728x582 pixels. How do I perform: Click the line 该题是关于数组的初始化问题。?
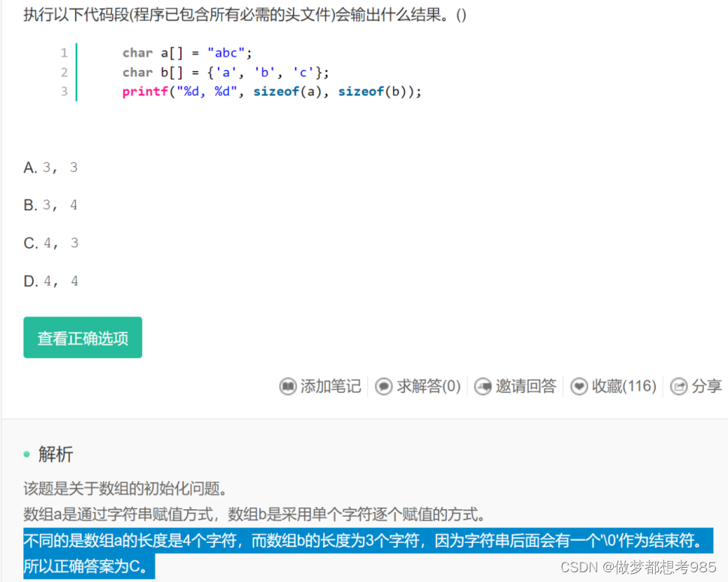125,488
